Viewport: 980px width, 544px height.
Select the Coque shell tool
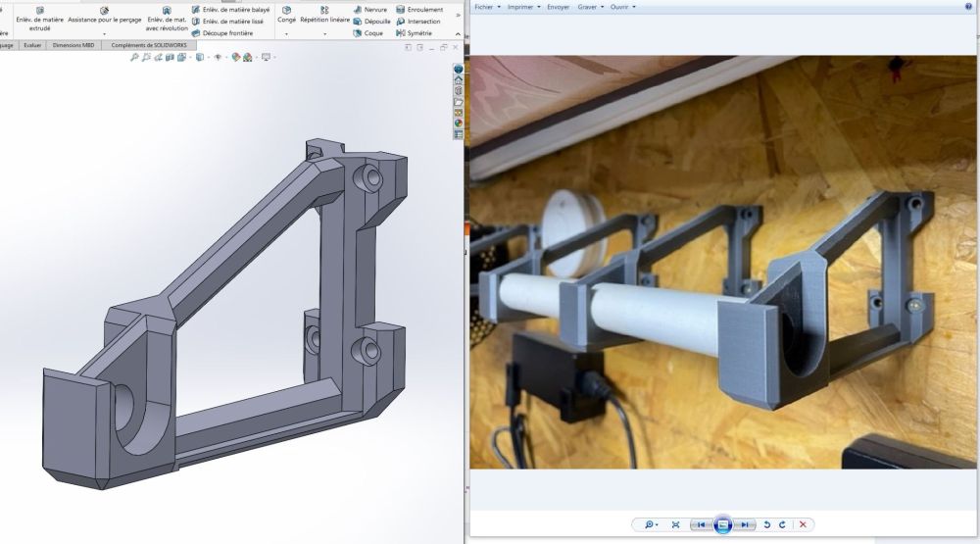[x=368, y=33]
